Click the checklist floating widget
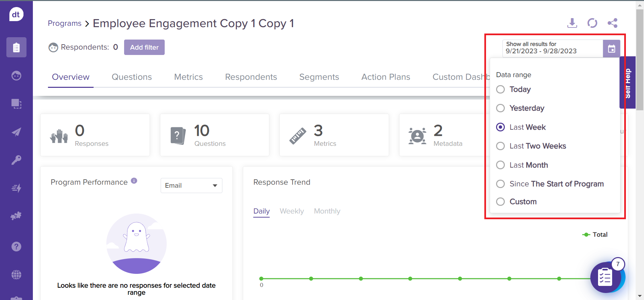The width and height of the screenshot is (644, 300). (605, 278)
